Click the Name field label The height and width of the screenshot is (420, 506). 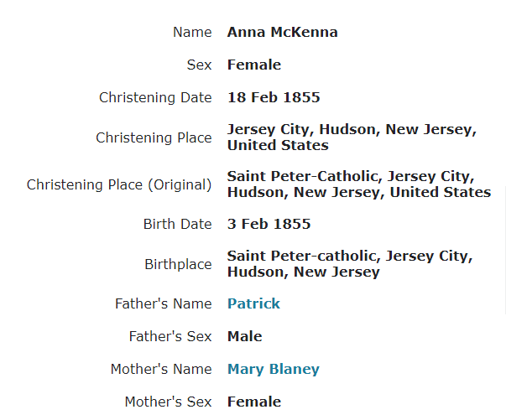(192, 33)
